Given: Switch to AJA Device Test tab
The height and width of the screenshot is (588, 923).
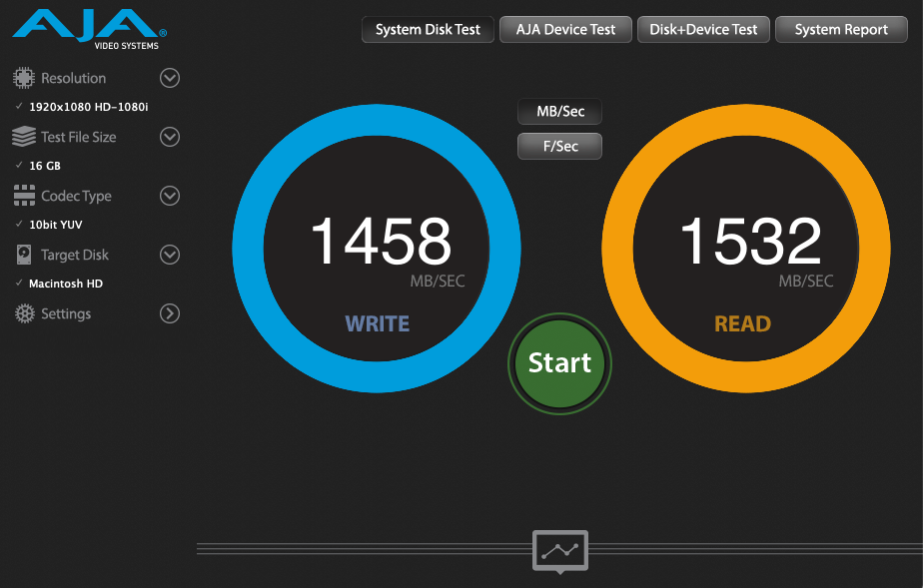Looking at the screenshot, I should coord(565,29).
